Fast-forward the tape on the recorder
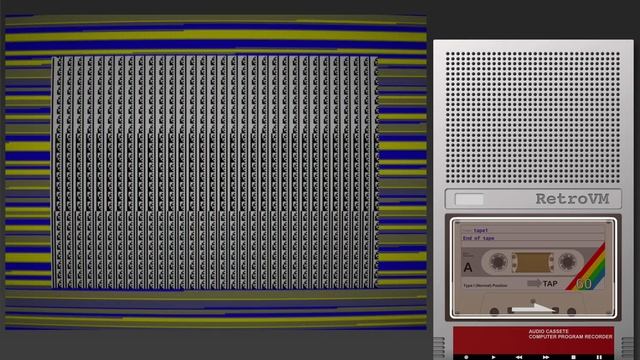640x360 pixels. point(546,357)
